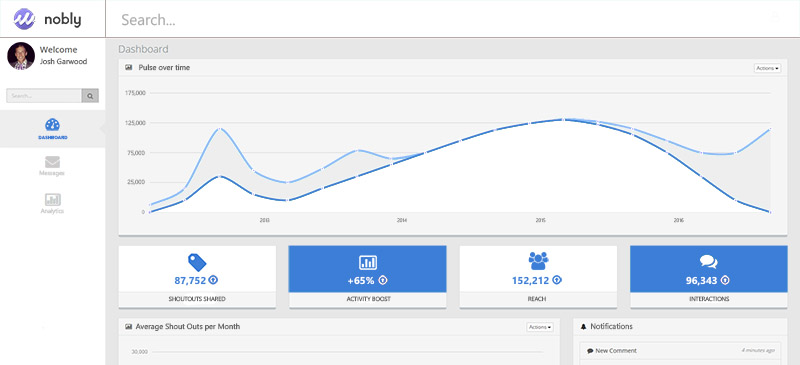
Task: Click the up arrow next to 87,752
Action: coord(214,280)
